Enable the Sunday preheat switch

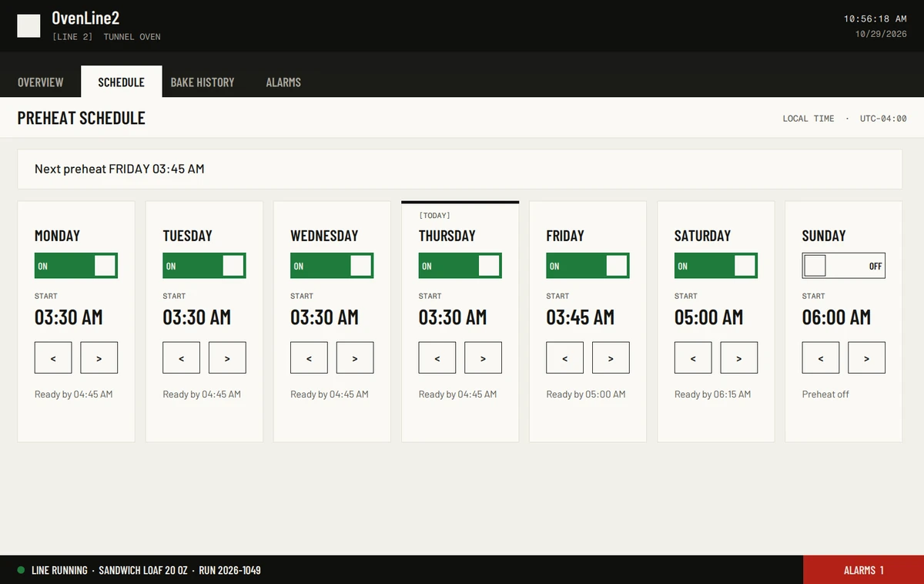coord(844,266)
